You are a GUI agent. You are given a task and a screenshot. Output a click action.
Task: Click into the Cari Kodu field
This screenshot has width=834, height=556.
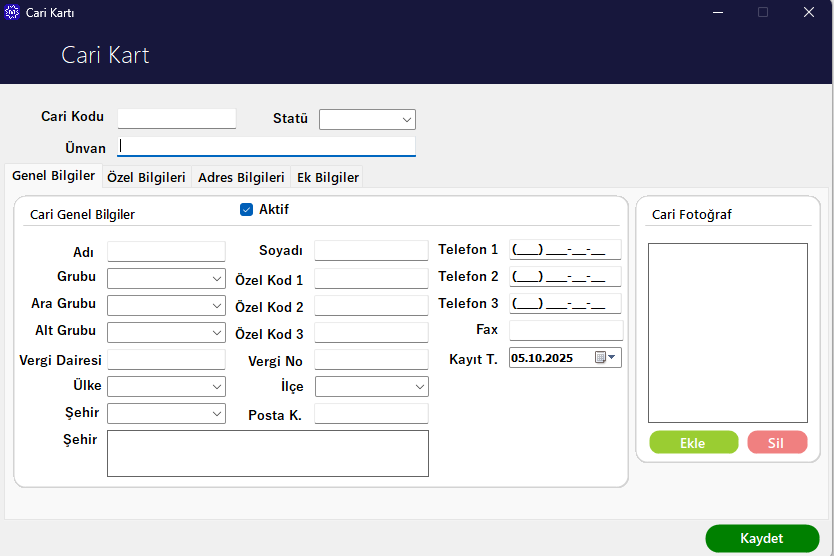tap(177, 118)
